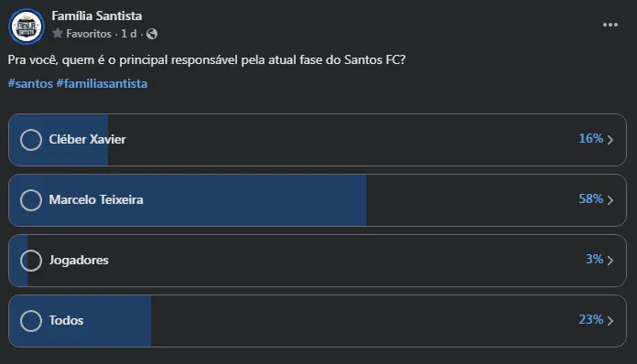Select the Cléber Xavier radio option

(x=31, y=140)
